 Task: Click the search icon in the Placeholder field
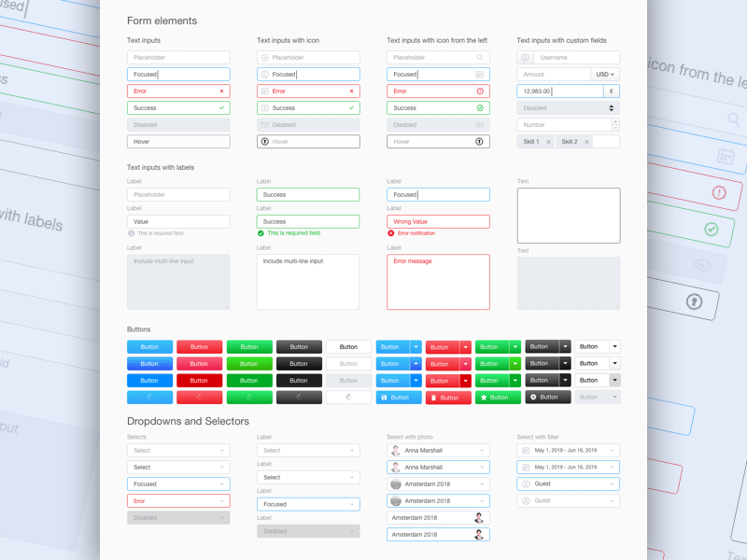click(480, 58)
